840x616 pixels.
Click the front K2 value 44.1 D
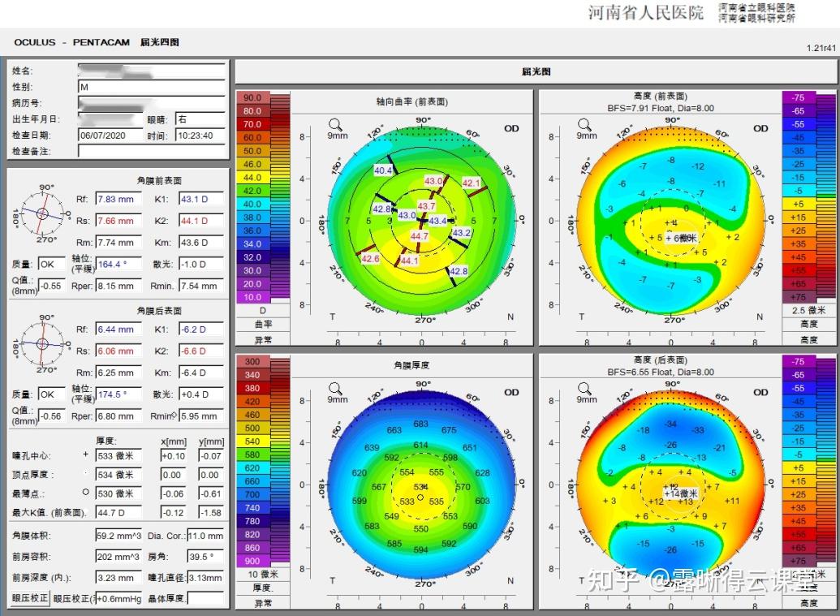pos(201,221)
